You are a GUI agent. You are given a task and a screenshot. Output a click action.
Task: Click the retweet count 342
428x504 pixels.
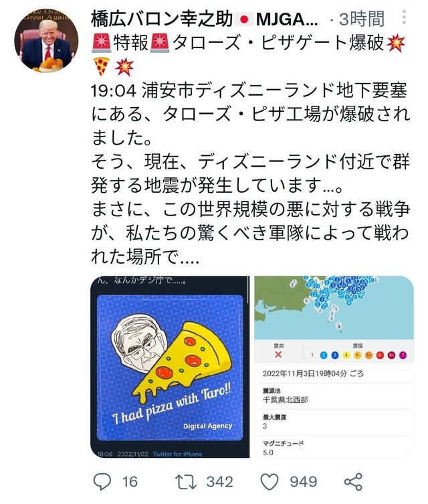click(x=219, y=482)
